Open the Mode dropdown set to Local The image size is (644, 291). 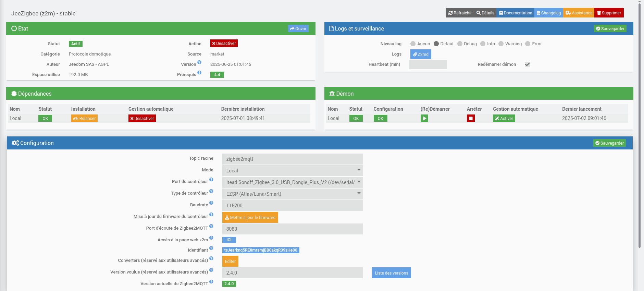[x=292, y=170]
